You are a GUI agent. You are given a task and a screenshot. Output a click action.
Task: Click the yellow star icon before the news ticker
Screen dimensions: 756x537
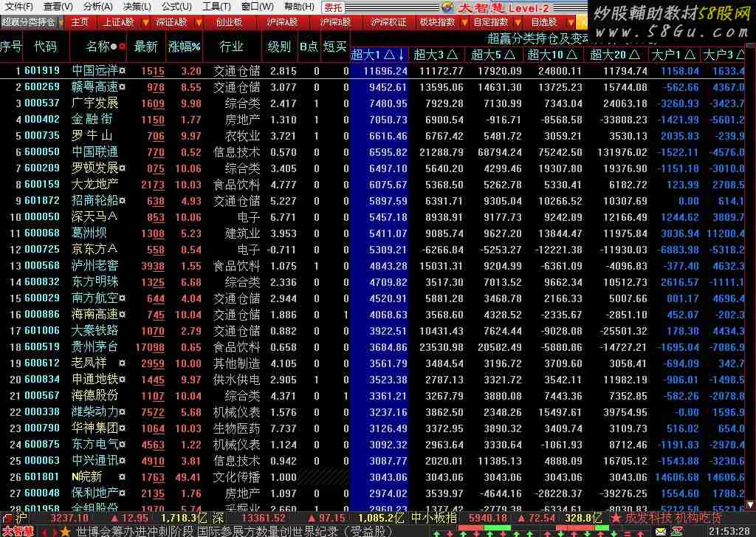(66, 532)
